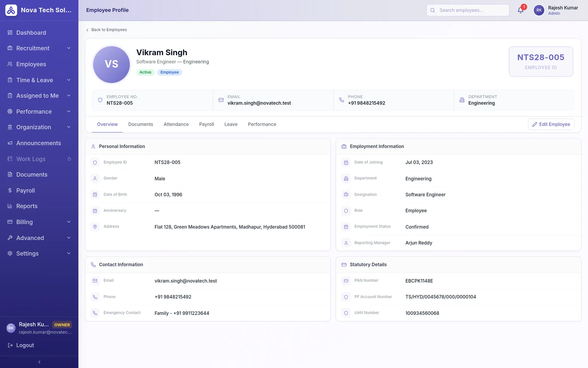Expand the Time & Leave chevron
Viewport: 588px width, 368px height.
pyautogui.click(x=69, y=80)
